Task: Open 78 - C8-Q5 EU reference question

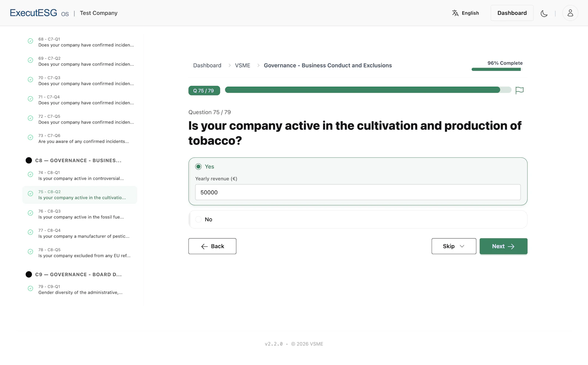Action: (x=80, y=253)
